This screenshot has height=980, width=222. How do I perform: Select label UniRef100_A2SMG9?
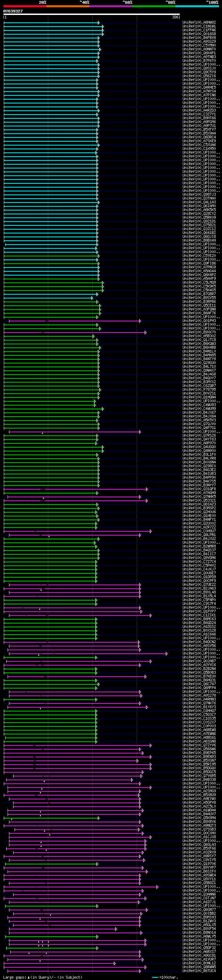(199, 791)
